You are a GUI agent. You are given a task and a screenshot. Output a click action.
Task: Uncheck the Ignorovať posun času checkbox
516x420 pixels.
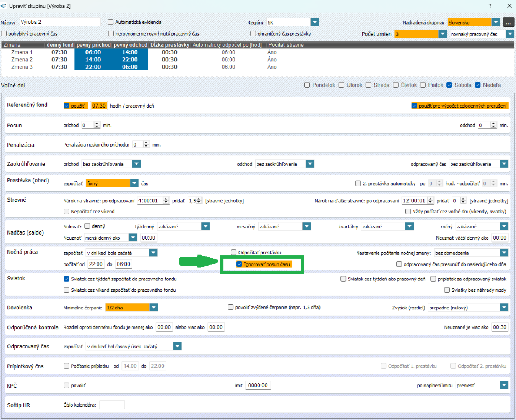coord(239,264)
